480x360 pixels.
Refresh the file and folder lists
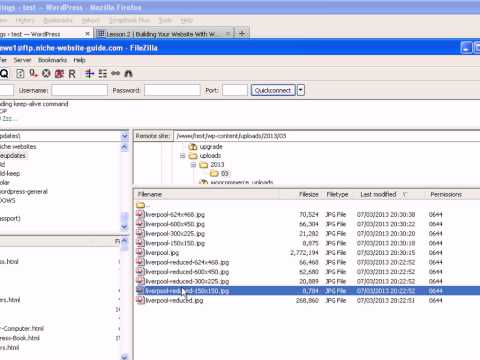pos(20,74)
